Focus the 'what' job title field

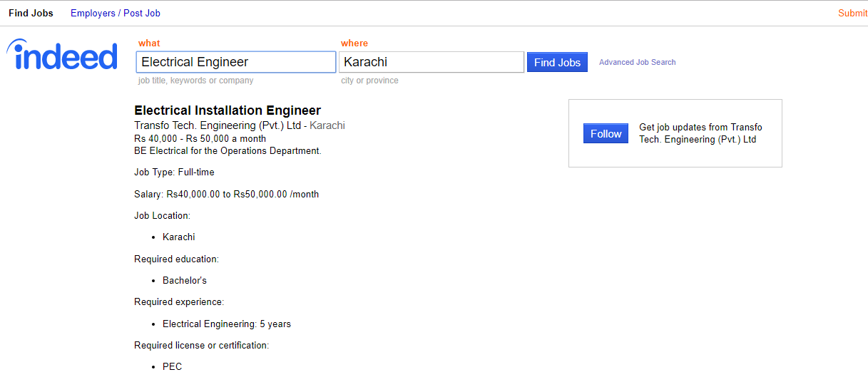coord(236,62)
